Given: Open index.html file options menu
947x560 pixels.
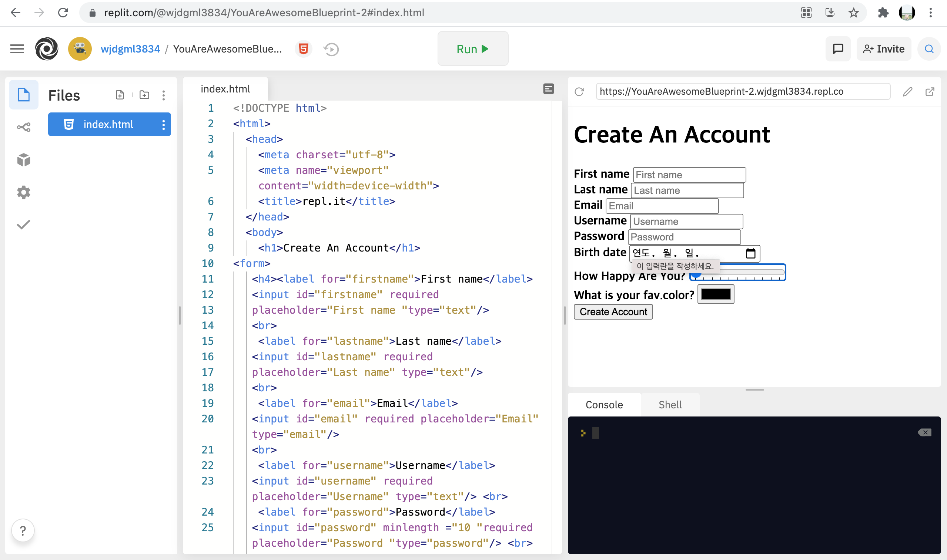Looking at the screenshot, I should (x=164, y=125).
